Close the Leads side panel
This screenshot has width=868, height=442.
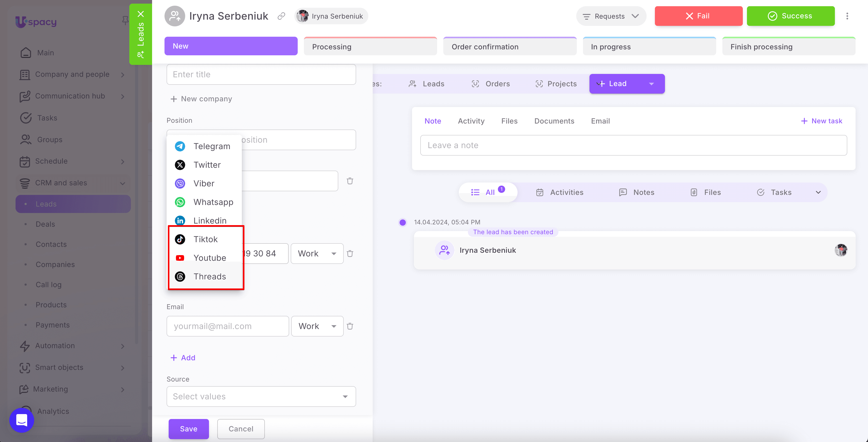click(141, 14)
